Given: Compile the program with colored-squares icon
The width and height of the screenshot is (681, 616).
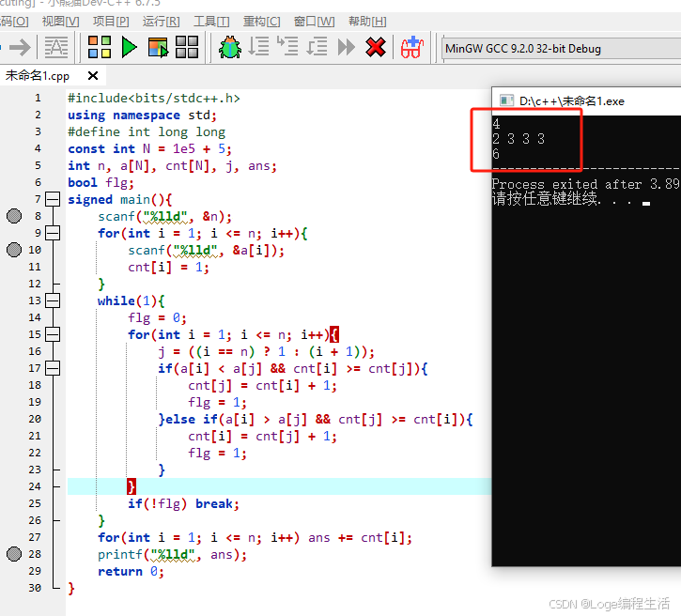Looking at the screenshot, I should point(100,47).
